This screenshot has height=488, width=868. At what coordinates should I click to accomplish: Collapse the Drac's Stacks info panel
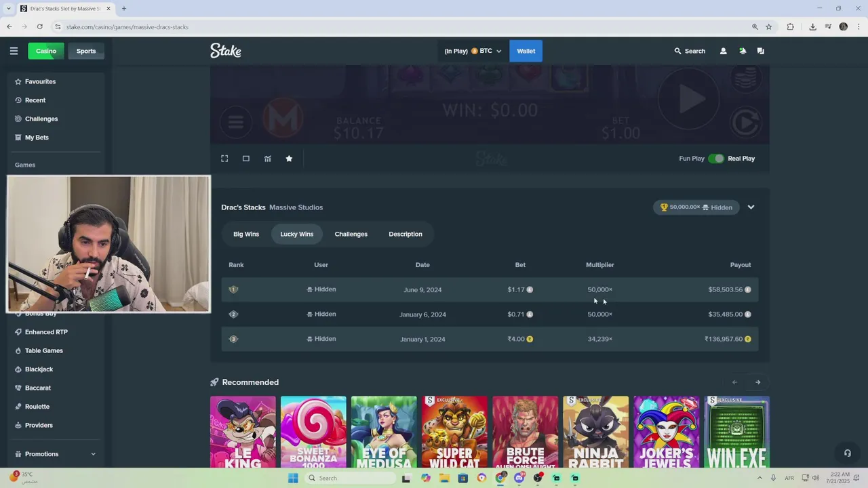coord(751,207)
